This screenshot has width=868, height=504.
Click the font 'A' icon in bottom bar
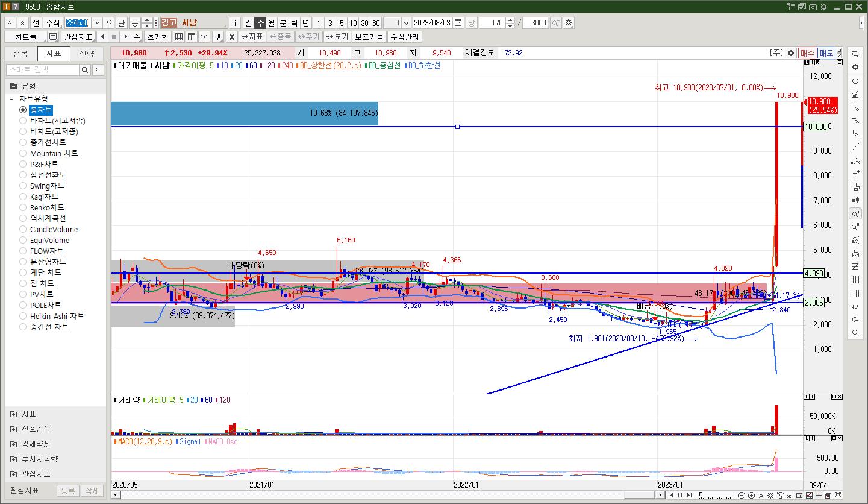pyautogui.click(x=761, y=496)
